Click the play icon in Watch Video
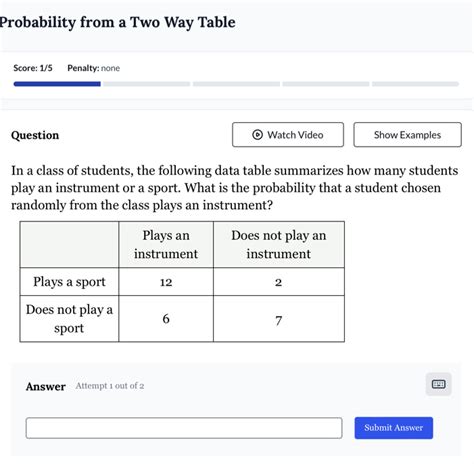 [x=257, y=135]
